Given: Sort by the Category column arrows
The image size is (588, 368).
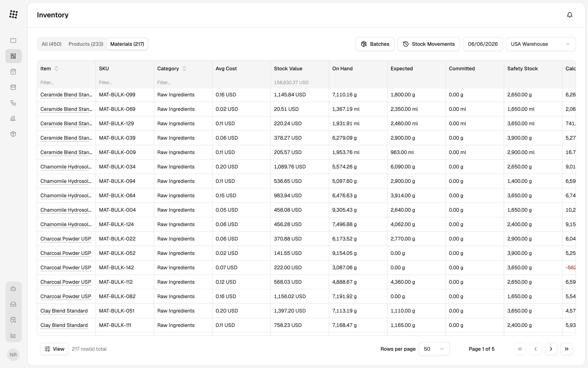Looking at the screenshot, I should click(x=184, y=69).
